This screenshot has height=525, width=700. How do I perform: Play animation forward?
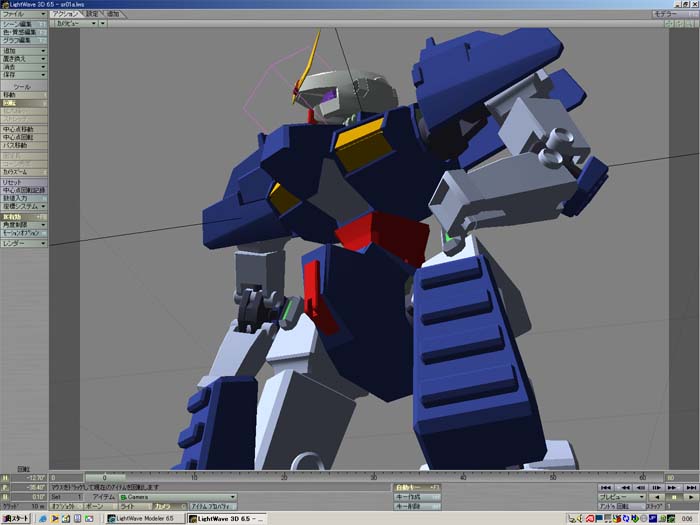pyautogui.click(x=691, y=497)
